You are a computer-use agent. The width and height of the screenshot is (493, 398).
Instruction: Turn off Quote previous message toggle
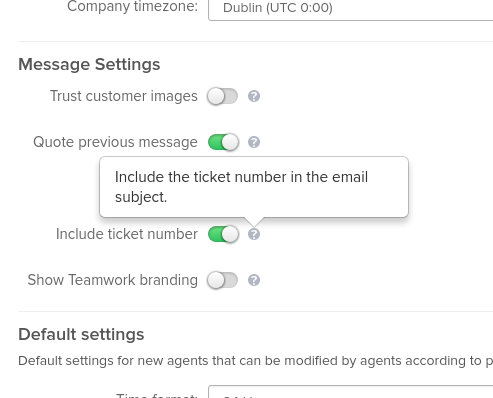pos(223,142)
